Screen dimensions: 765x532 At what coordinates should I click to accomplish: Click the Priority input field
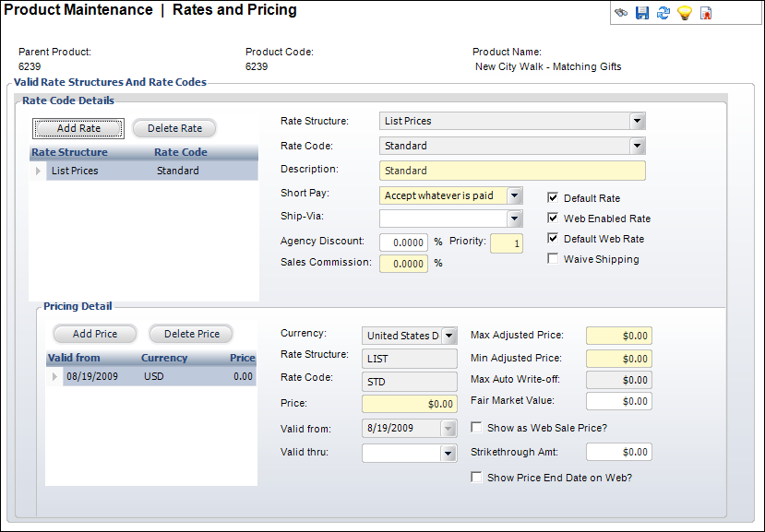[x=506, y=241]
